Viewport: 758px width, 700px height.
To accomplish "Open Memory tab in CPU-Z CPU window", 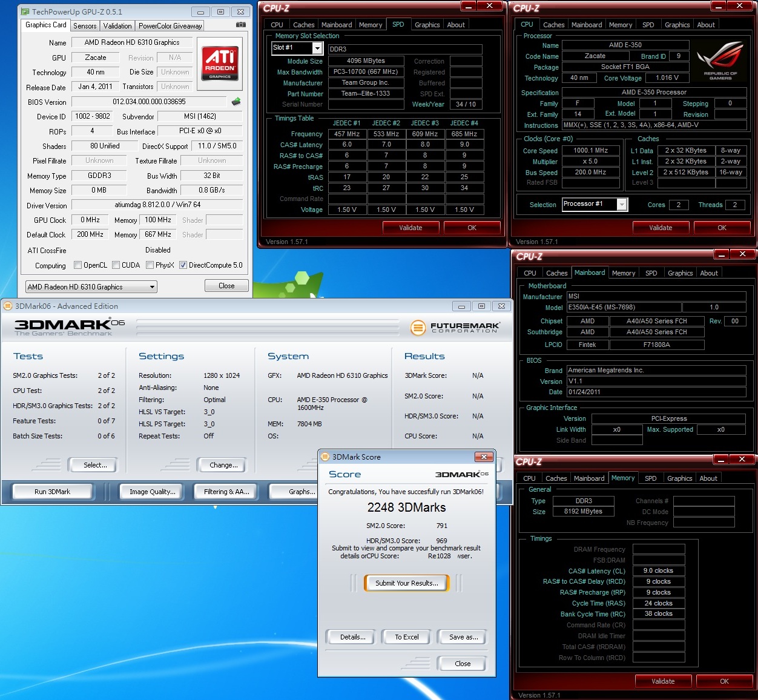I will pos(621,25).
